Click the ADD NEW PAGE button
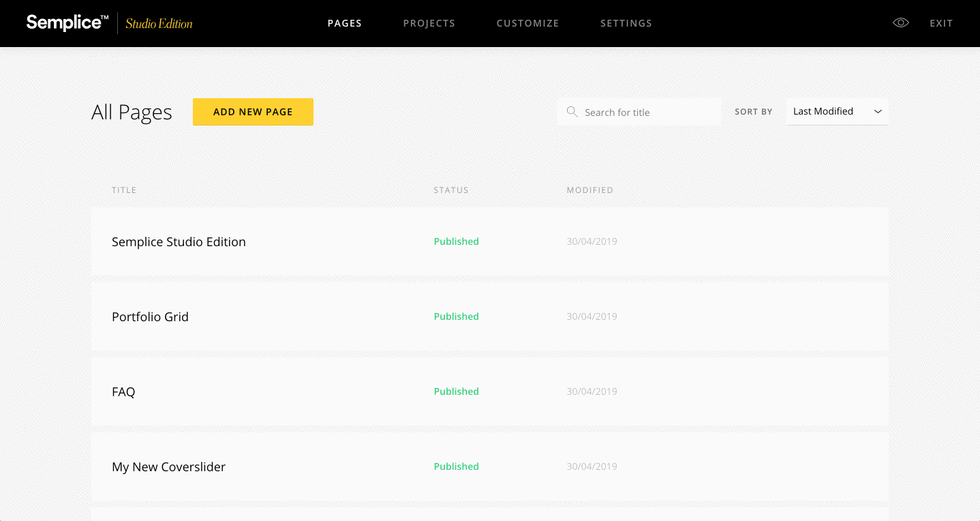Screen dimensions: 980x521 point(253,112)
